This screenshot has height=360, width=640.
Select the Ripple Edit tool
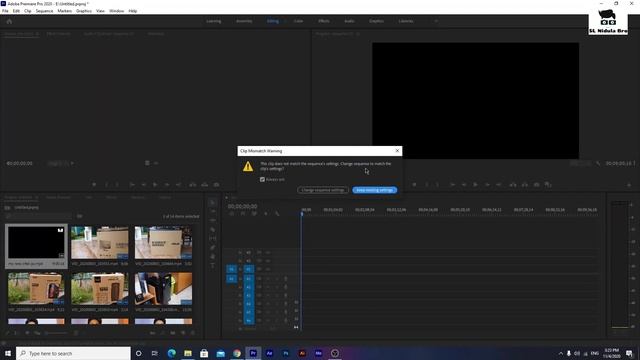pos(212,220)
